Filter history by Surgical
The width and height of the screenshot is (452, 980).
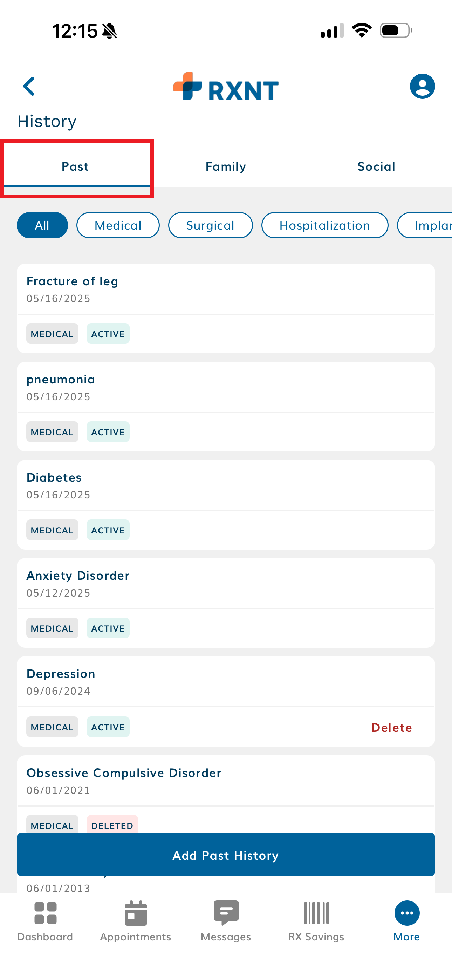point(210,225)
